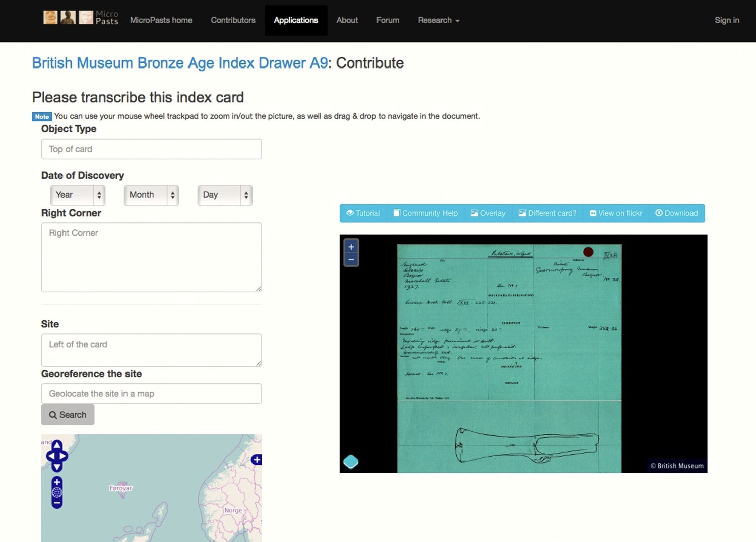This screenshot has height=542, width=756.
Task: Pan the map east with right arrow
Action: [x=63, y=456]
